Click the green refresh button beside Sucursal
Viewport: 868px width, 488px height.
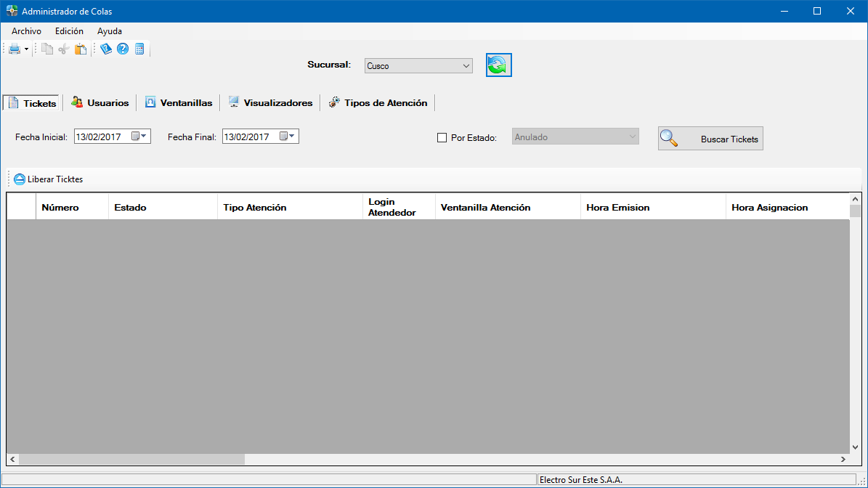tap(499, 65)
